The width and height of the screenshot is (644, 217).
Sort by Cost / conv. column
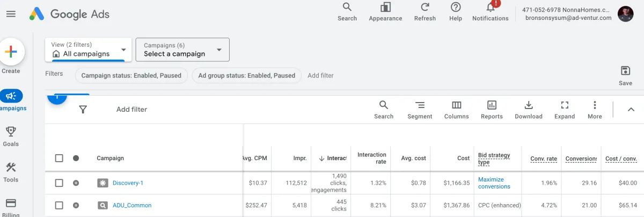point(621,158)
